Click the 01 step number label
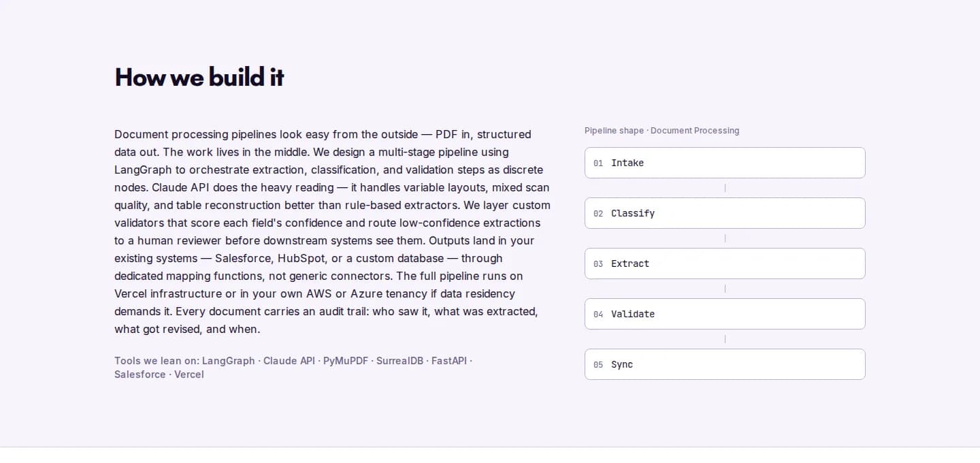 point(598,163)
